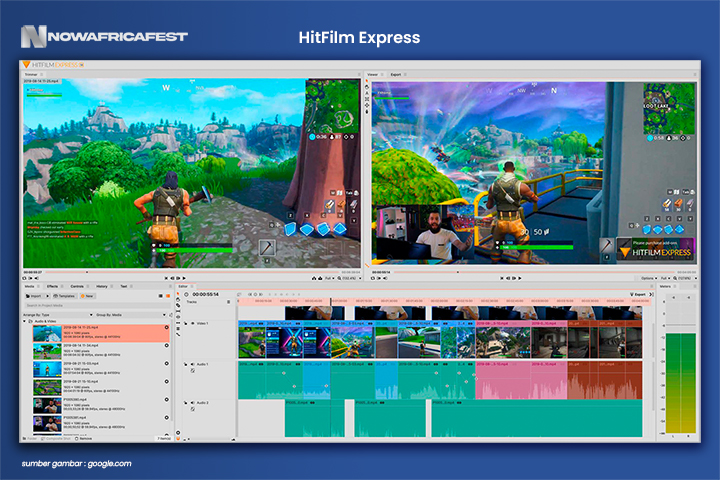Activate the Selection arrow in Viewer toolbar
This screenshot has width=720, height=480.
pyautogui.click(x=366, y=80)
